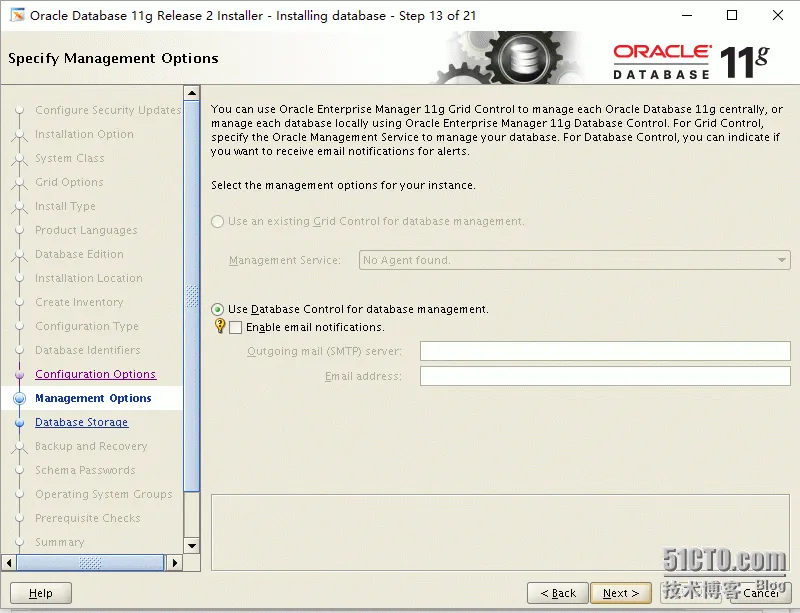Viewport: 800px width, 613px height.
Task: Click the Install Type step
Action: (x=65, y=206)
